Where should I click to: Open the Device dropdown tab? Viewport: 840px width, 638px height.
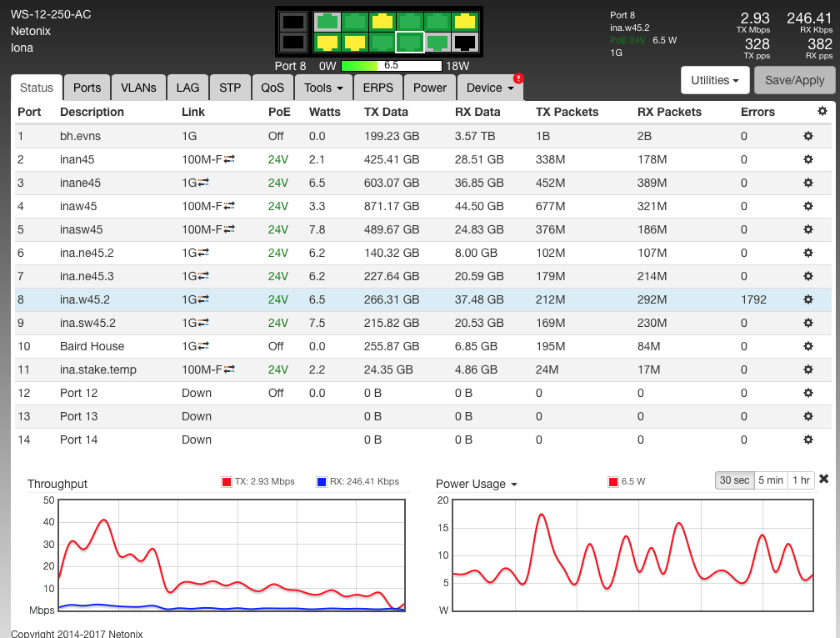coord(490,88)
